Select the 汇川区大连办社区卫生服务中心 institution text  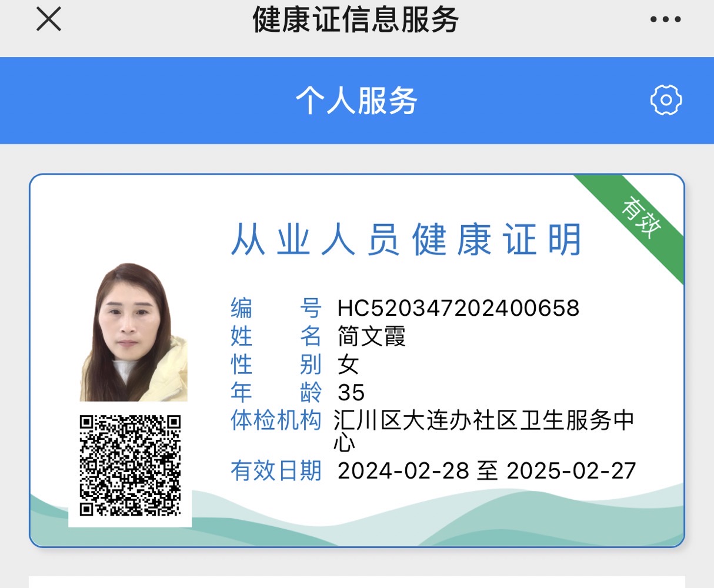click(x=483, y=421)
